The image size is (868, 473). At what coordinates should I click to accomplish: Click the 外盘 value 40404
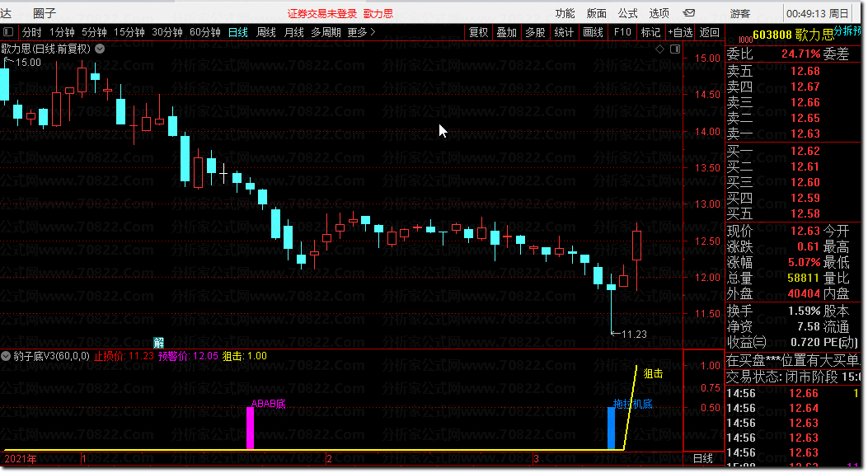pos(803,293)
